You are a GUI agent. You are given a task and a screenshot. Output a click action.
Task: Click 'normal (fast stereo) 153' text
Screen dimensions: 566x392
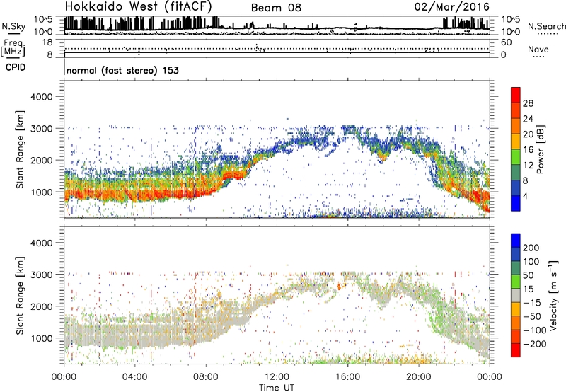click(x=122, y=70)
